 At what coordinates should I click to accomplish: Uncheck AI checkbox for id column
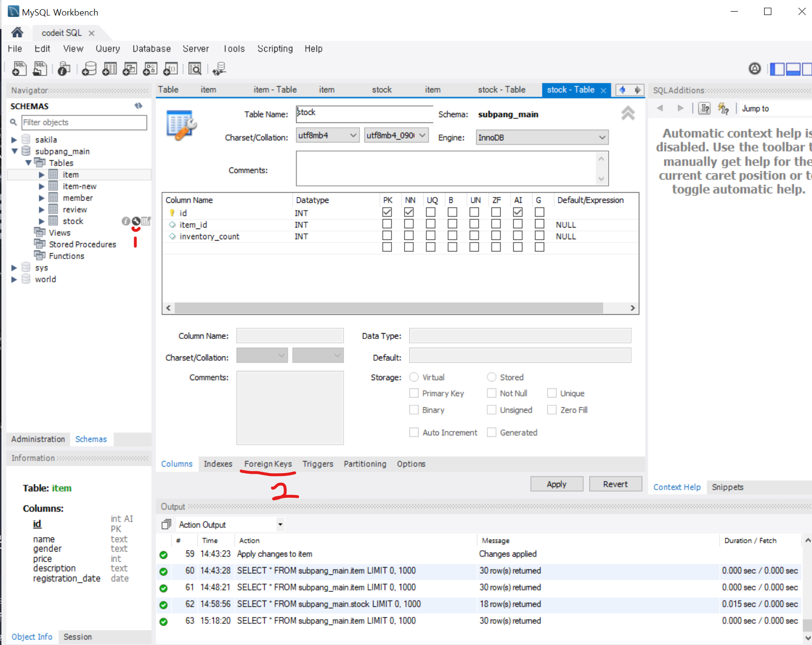tap(518, 212)
